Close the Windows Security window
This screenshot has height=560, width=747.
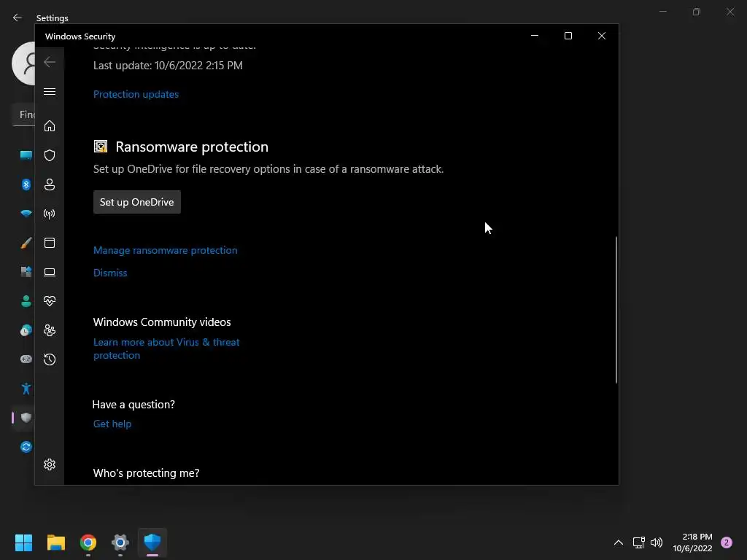pyautogui.click(x=602, y=36)
